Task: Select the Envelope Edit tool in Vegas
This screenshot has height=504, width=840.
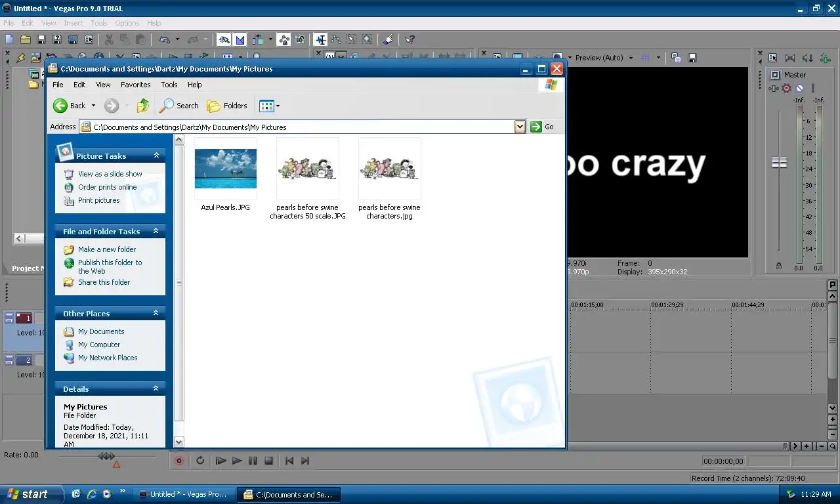Action: pyautogui.click(x=336, y=39)
